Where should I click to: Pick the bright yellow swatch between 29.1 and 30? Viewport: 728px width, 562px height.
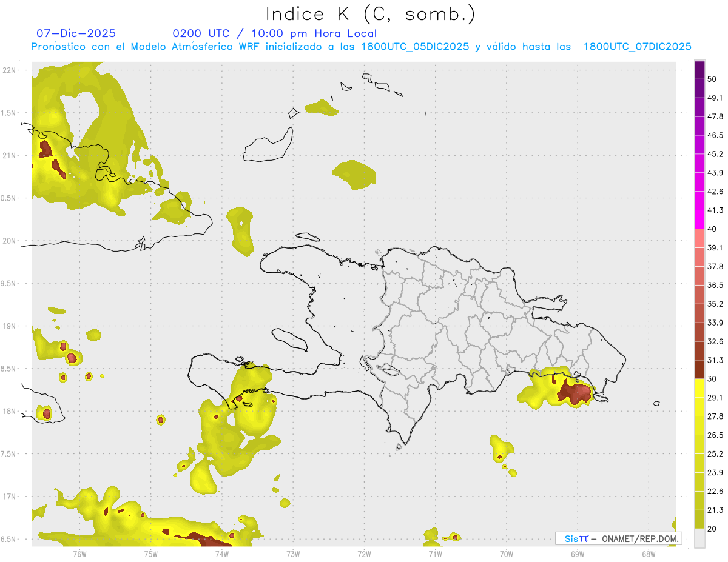(x=699, y=388)
